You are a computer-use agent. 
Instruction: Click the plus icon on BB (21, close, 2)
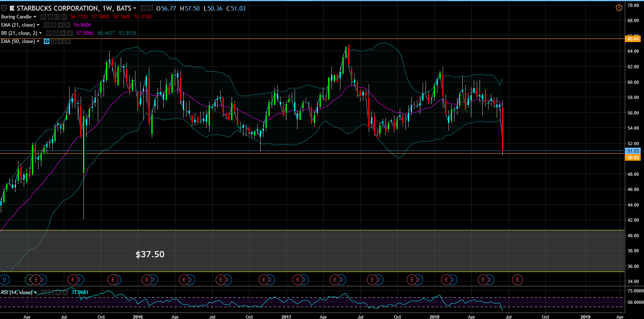tap(63, 33)
